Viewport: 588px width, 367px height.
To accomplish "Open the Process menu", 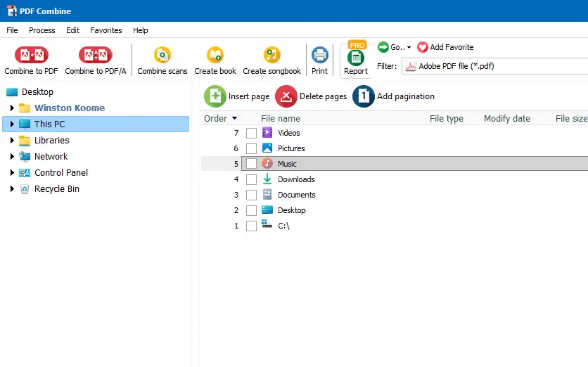I will click(x=42, y=30).
